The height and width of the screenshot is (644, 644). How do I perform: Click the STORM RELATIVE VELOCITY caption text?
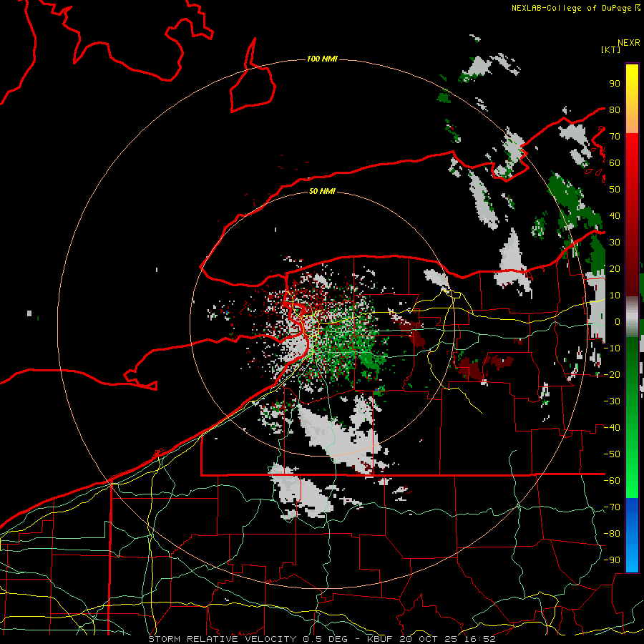point(222,639)
